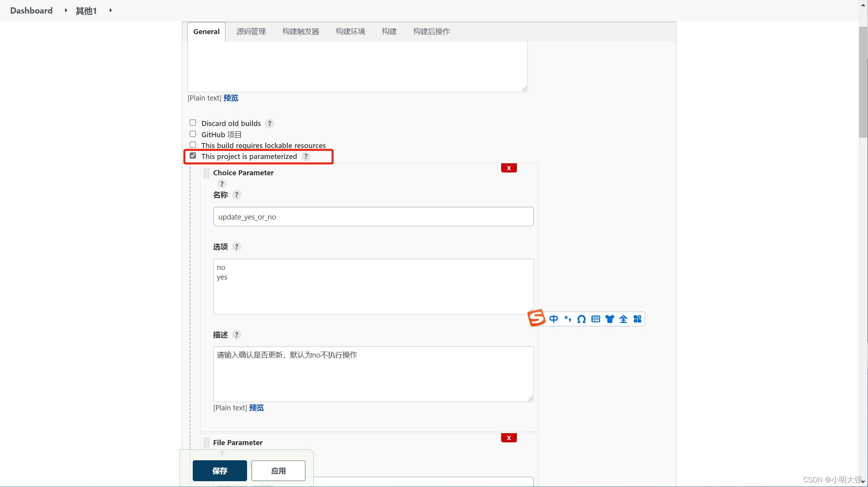Click the Choice Parameter remove icon
The image size is (868, 487).
pyautogui.click(x=508, y=168)
